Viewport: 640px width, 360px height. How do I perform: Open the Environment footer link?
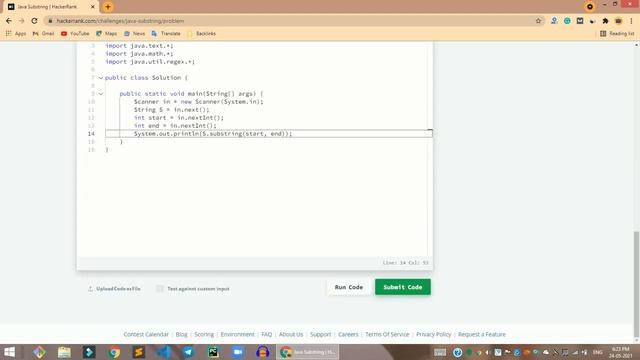238,334
